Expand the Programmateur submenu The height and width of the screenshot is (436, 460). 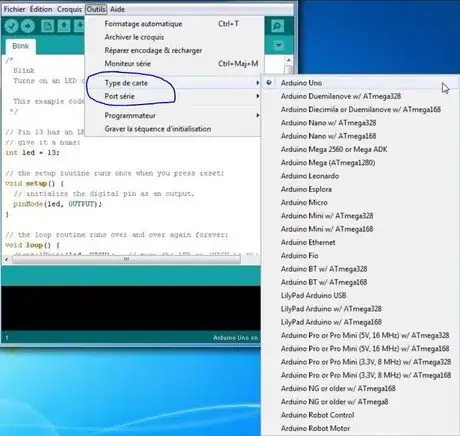tap(173, 116)
